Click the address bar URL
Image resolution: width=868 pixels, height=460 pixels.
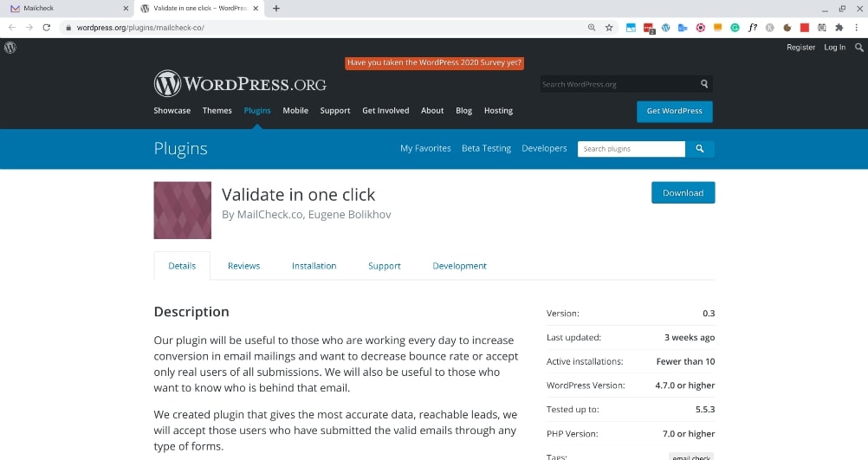[140, 28]
